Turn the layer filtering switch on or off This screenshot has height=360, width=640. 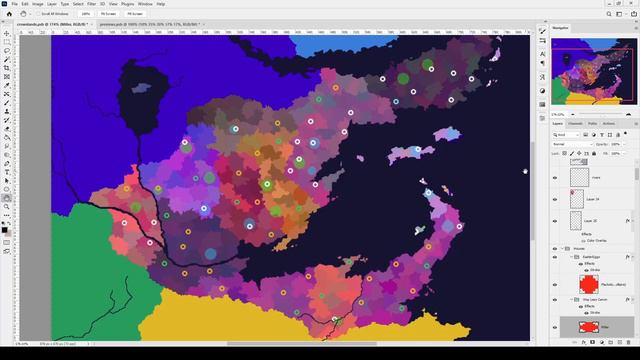tap(626, 133)
